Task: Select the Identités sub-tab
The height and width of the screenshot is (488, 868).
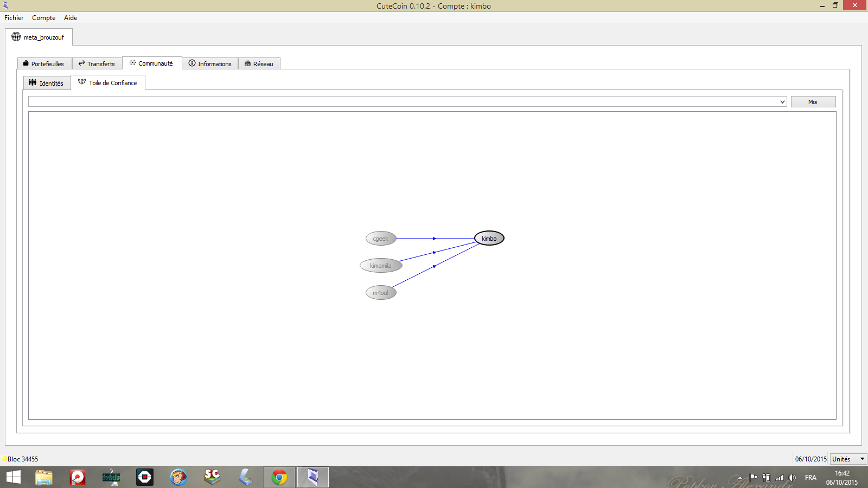Action: [x=47, y=83]
